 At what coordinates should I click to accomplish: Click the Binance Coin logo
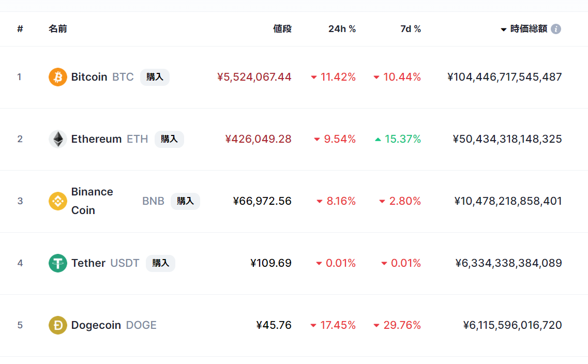[x=57, y=201]
